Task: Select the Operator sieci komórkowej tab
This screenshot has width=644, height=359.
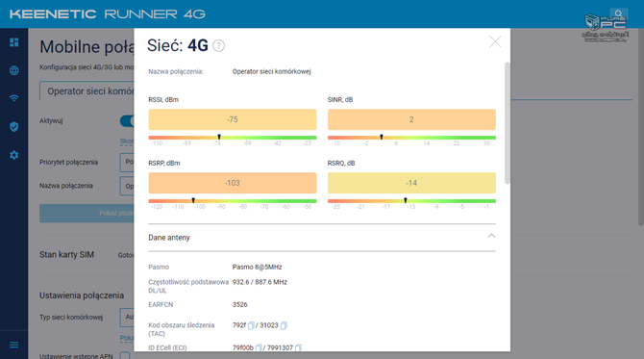Action: click(x=87, y=90)
